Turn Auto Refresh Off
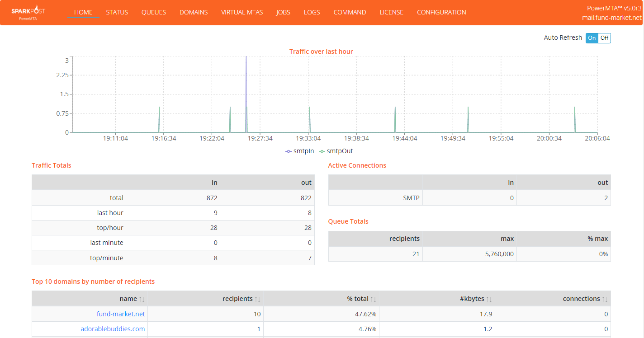644x338 pixels. (x=605, y=38)
